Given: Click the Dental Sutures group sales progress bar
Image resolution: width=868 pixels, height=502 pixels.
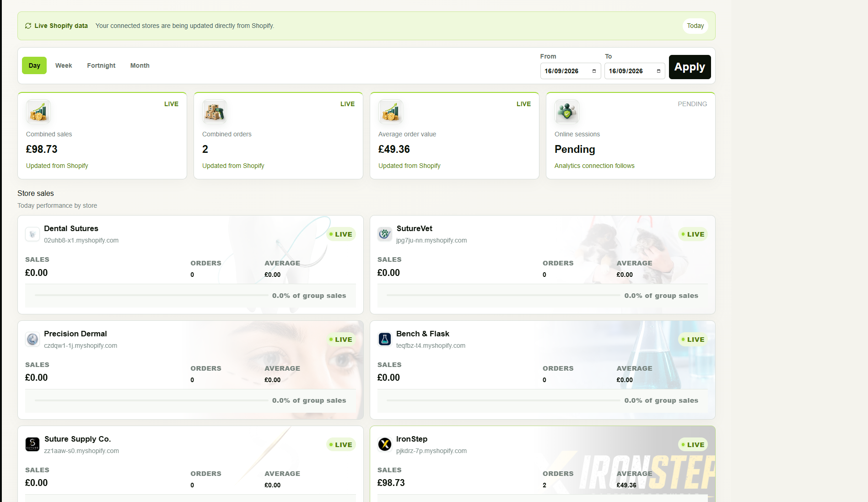Looking at the screenshot, I should (x=151, y=296).
